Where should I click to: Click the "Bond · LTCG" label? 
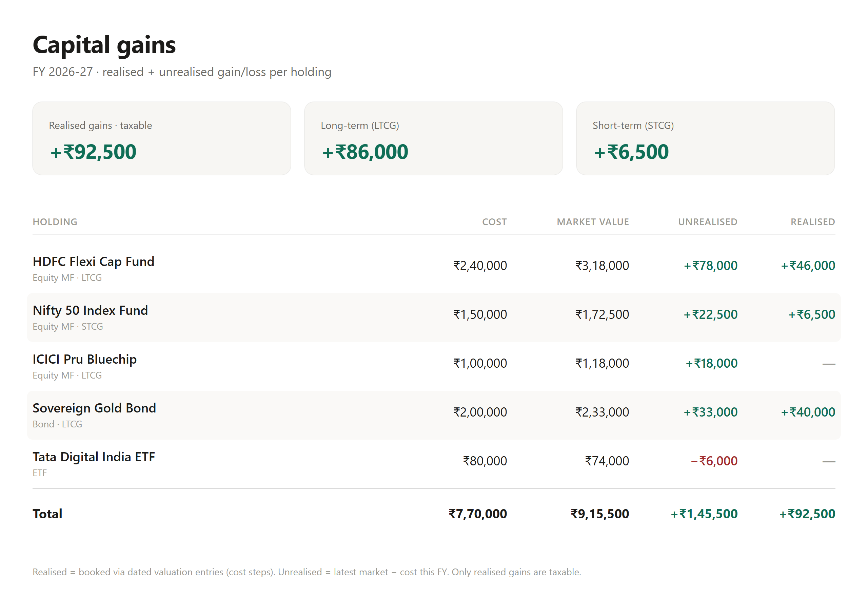click(x=57, y=424)
